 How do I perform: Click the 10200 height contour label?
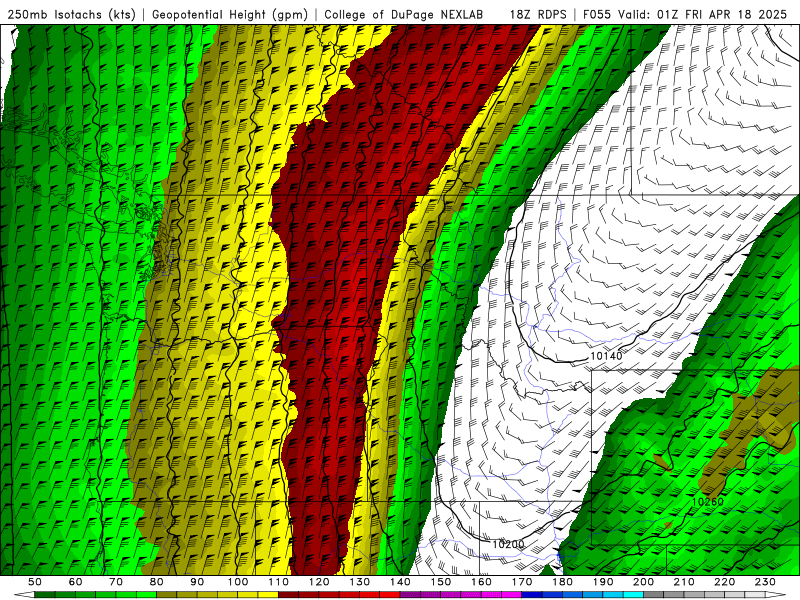508,544
